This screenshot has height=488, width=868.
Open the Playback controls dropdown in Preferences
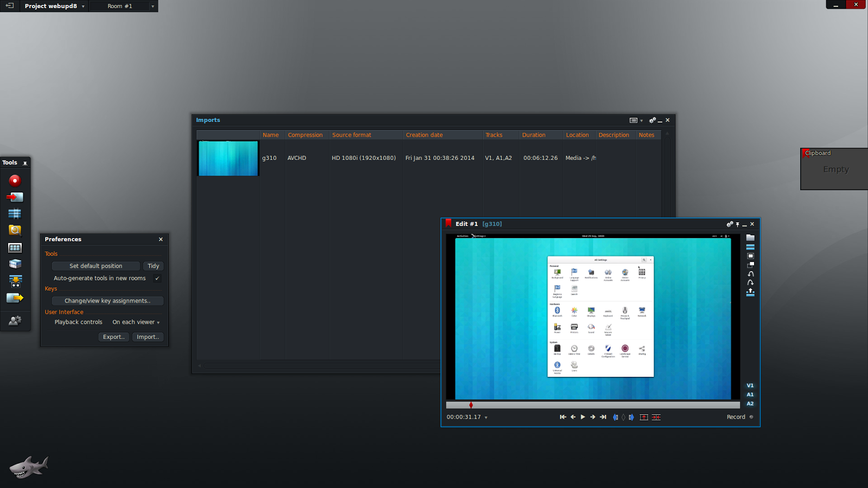coord(136,322)
